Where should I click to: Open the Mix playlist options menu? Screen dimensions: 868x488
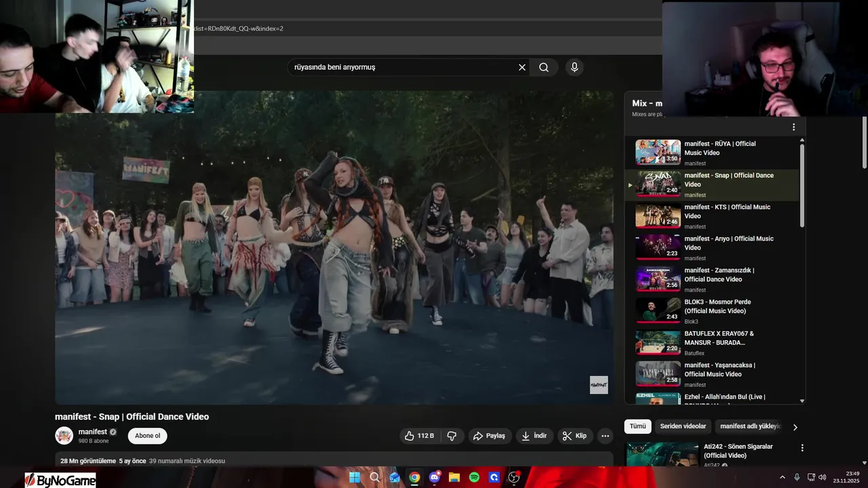[793, 127]
